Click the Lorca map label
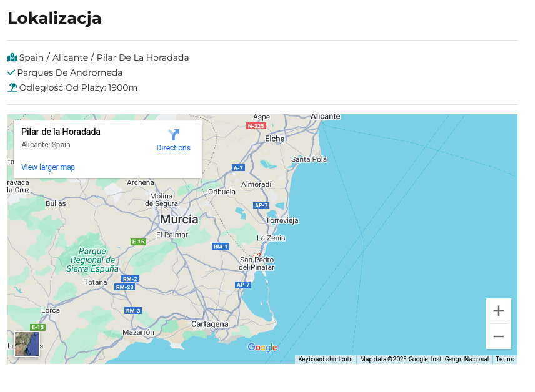535x392 pixels. tap(51, 310)
